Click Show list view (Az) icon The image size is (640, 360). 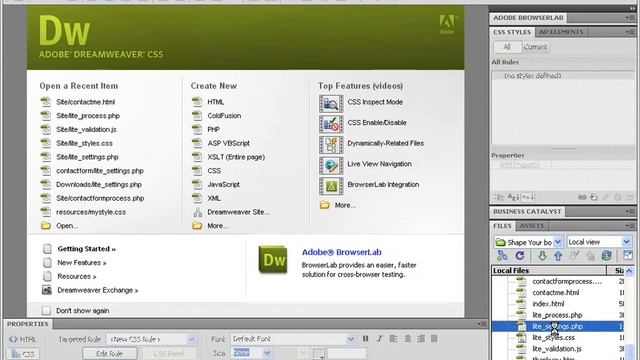click(x=513, y=197)
